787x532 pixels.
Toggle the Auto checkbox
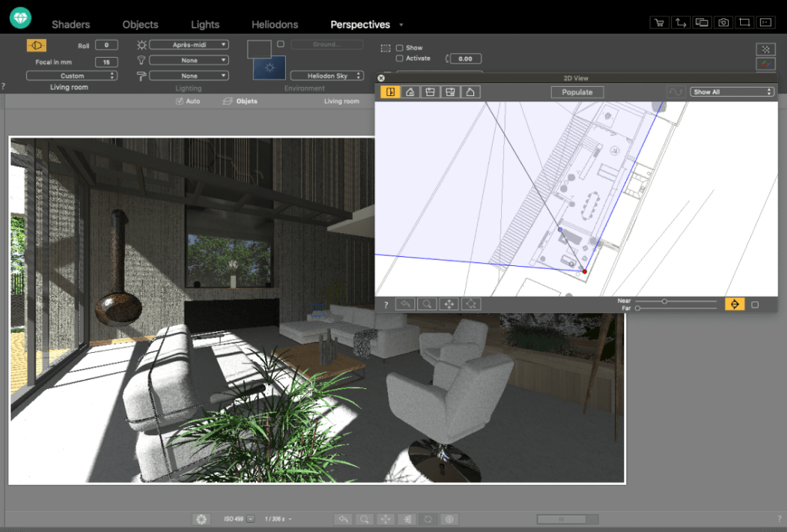tap(180, 101)
